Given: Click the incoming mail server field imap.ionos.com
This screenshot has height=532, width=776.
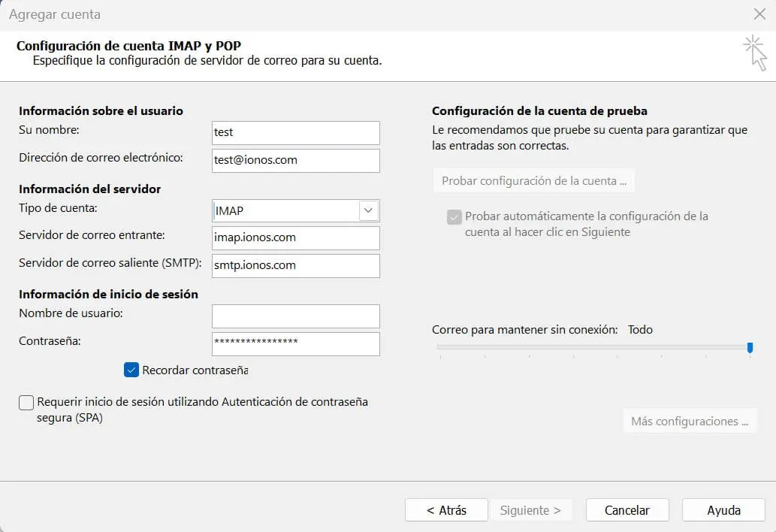Looking at the screenshot, I should 295,237.
